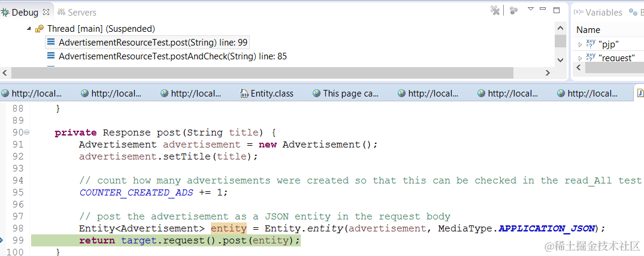Click the watch expression icon beside "request"
The image size is (644, 256).
tap(591, 57)
